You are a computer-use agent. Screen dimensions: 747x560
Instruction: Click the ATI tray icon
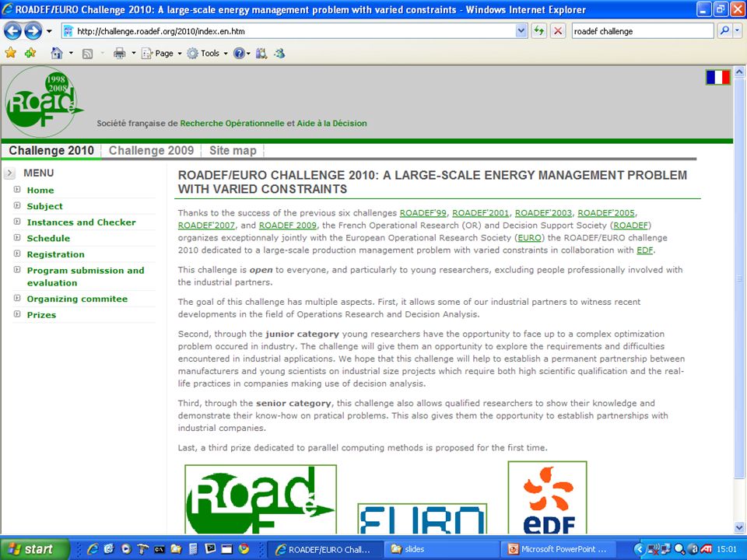point(706,549)
